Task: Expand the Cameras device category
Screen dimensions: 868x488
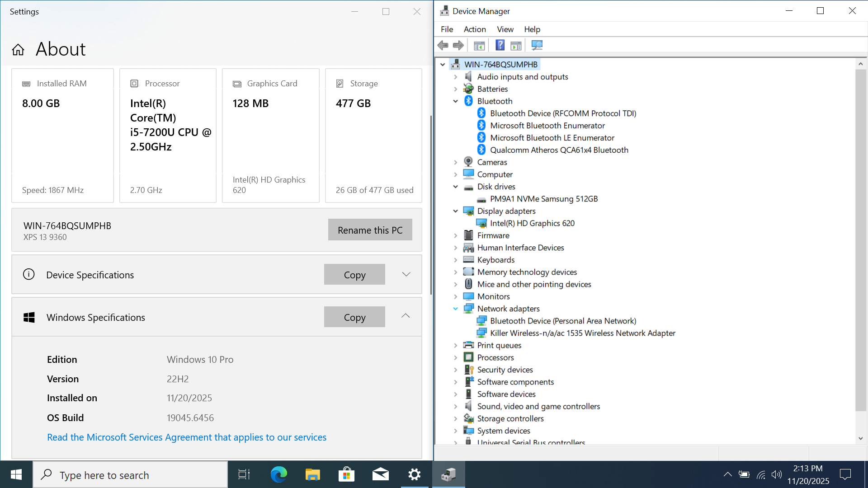Action: click(x=456, y=162)
